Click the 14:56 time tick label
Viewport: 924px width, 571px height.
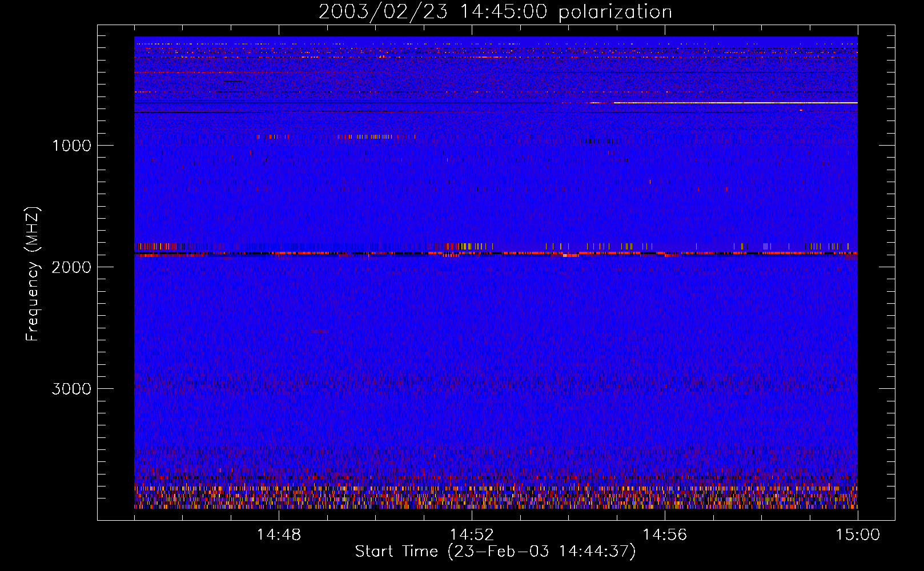click(x=665, y=535)
